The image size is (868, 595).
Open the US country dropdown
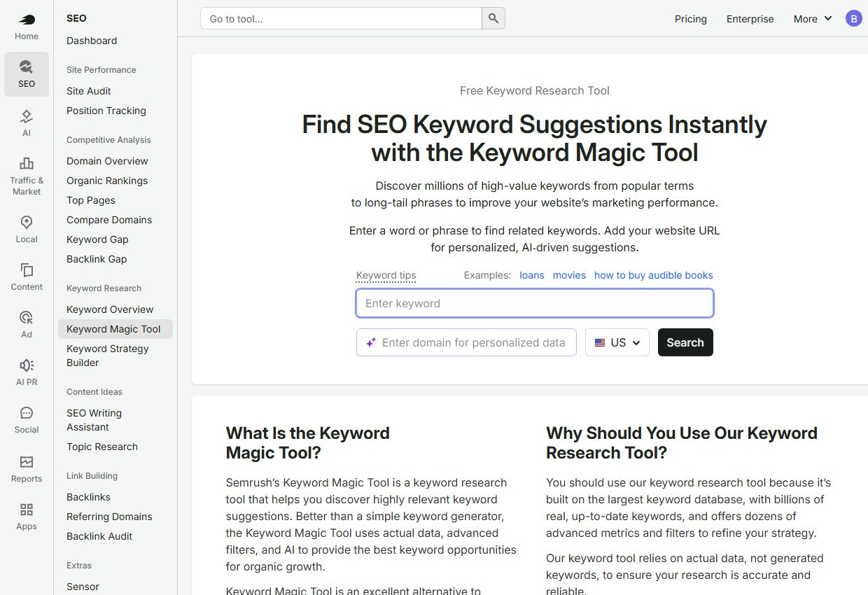(617, 342)
